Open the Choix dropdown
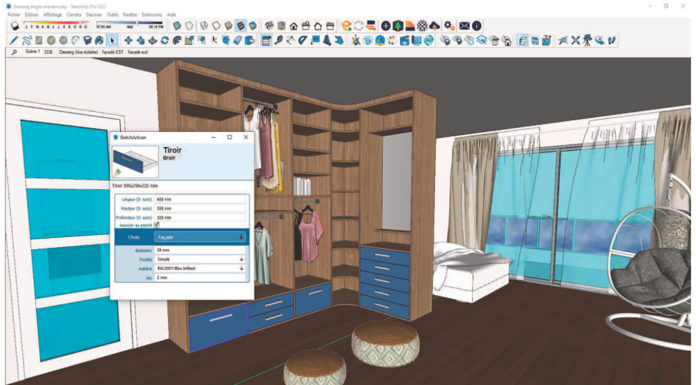The image size is (696, 385). pyautogui.click(x=200, y=237)
